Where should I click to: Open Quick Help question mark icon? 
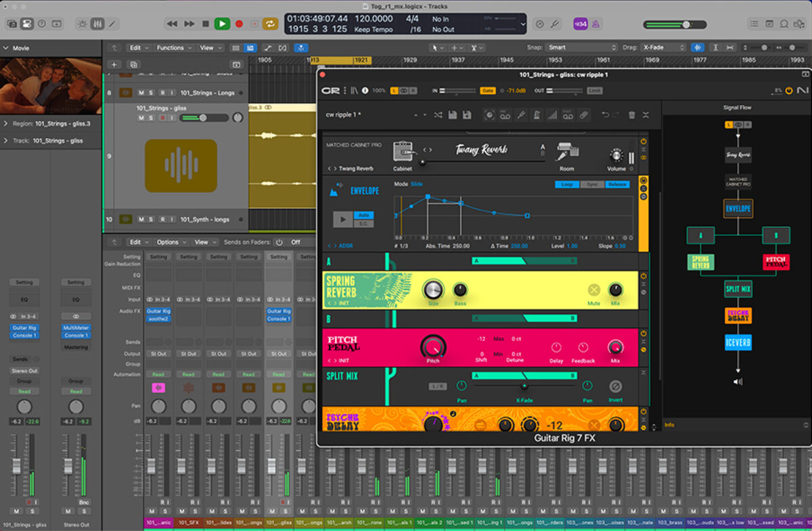[x=42, y=24]
